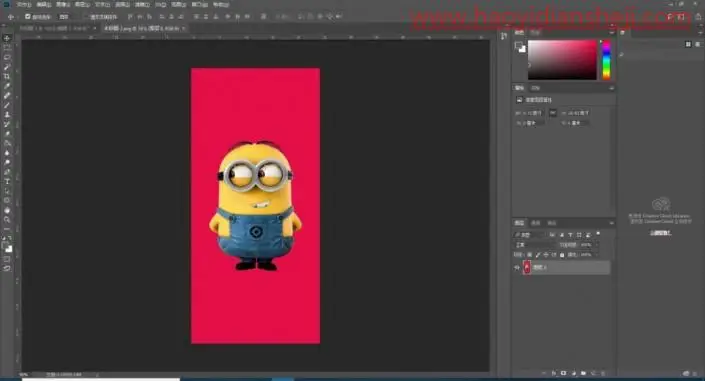705x381 pixels.
Task: Create a new group folder in Layers
Action: pos(583,373)
